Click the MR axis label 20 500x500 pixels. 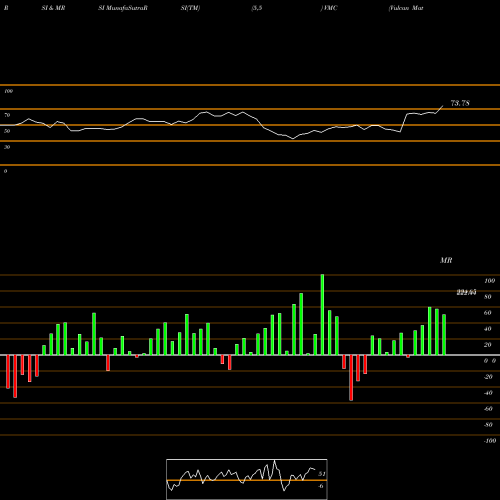(488, 345)
